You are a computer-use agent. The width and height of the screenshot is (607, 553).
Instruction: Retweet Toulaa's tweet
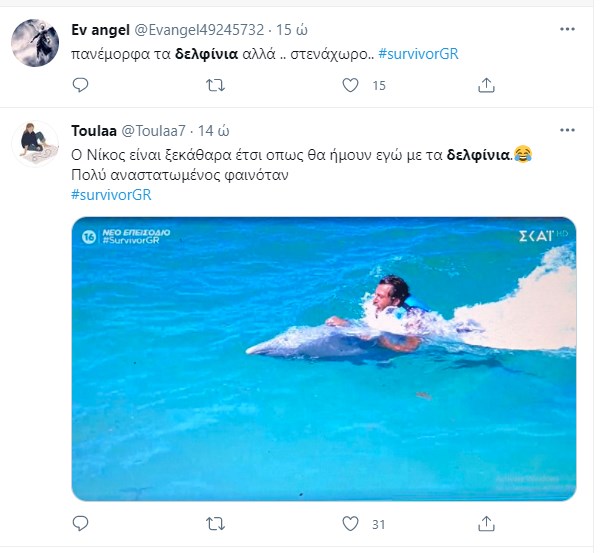tap(215, 523)
